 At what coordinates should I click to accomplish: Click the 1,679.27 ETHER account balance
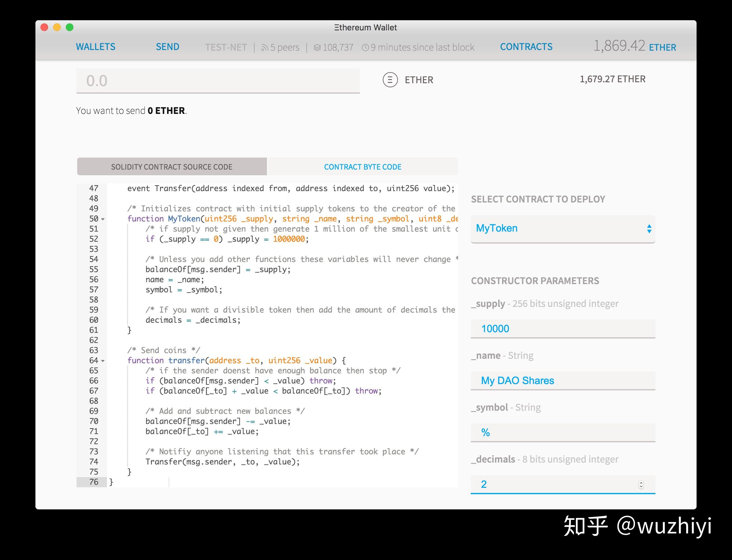(x=613, y=79)
